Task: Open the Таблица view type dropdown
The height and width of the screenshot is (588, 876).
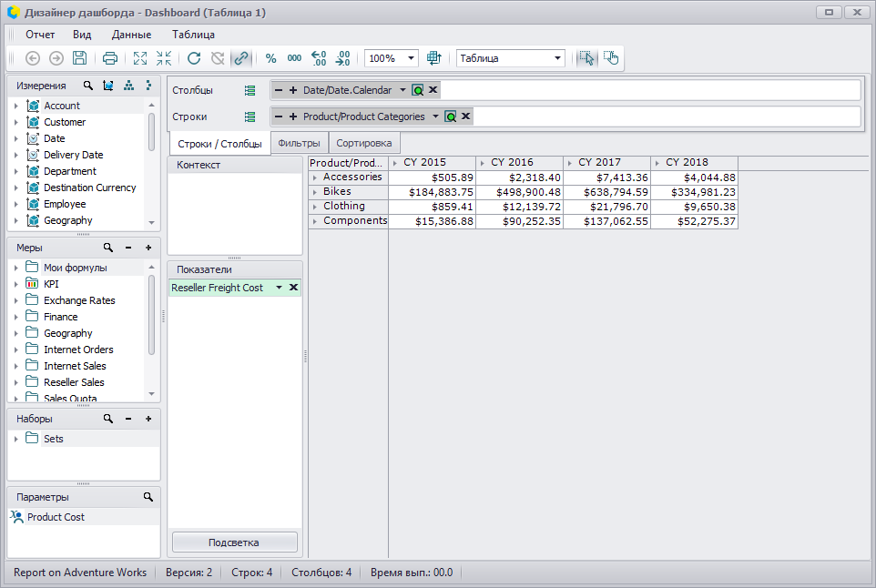Action: (x=557, y=58)
